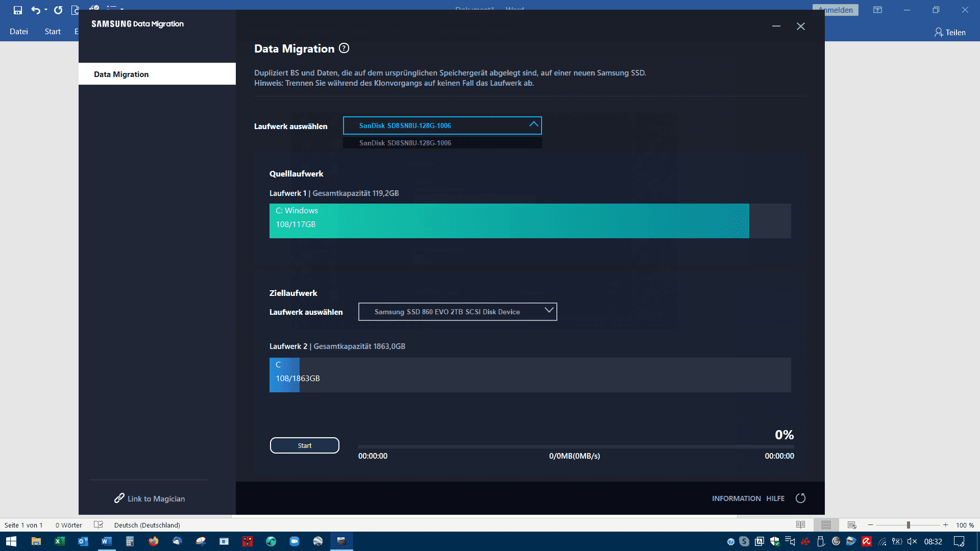Click the INFORMATION link in footer

[x=736, y=498]
